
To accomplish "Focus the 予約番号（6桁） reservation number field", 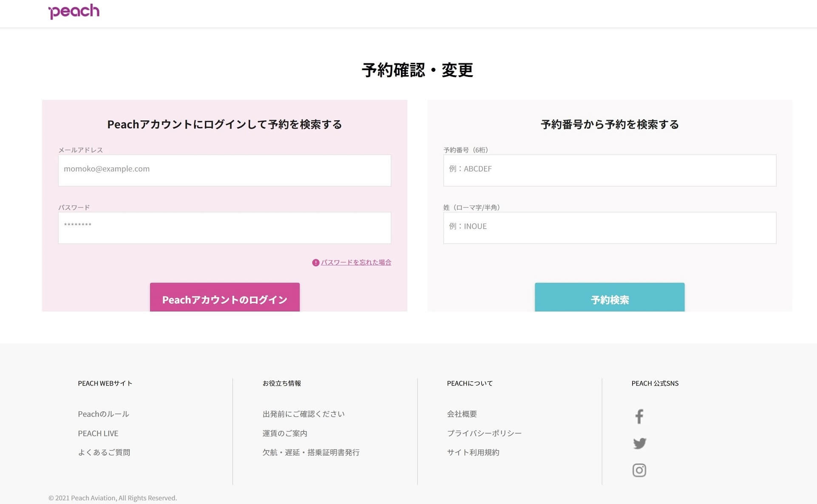I will (x=610, y=170).
